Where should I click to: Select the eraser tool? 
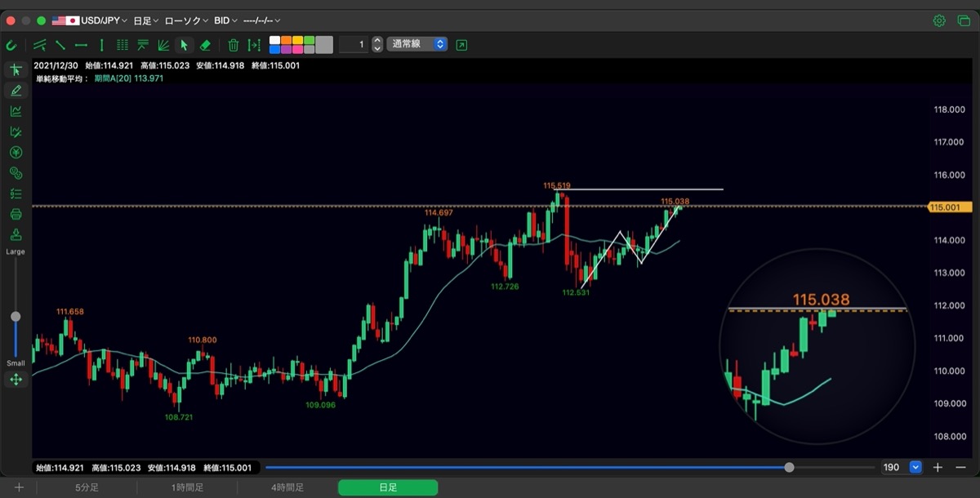205,45
